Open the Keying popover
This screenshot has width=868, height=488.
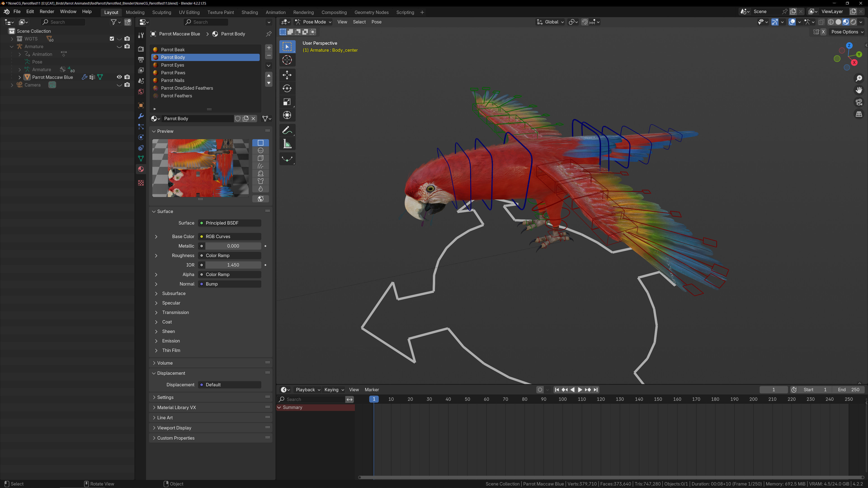(x=334, y=390)
